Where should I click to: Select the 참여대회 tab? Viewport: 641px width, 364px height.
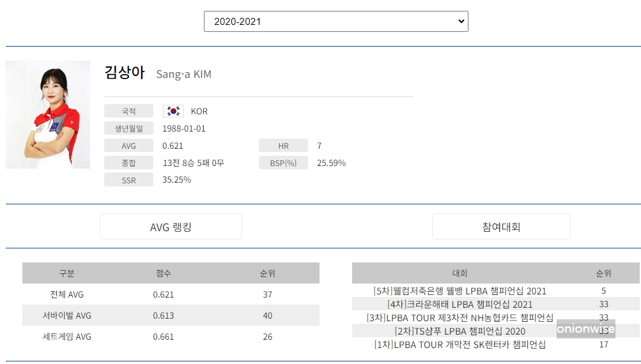[501, 227]
